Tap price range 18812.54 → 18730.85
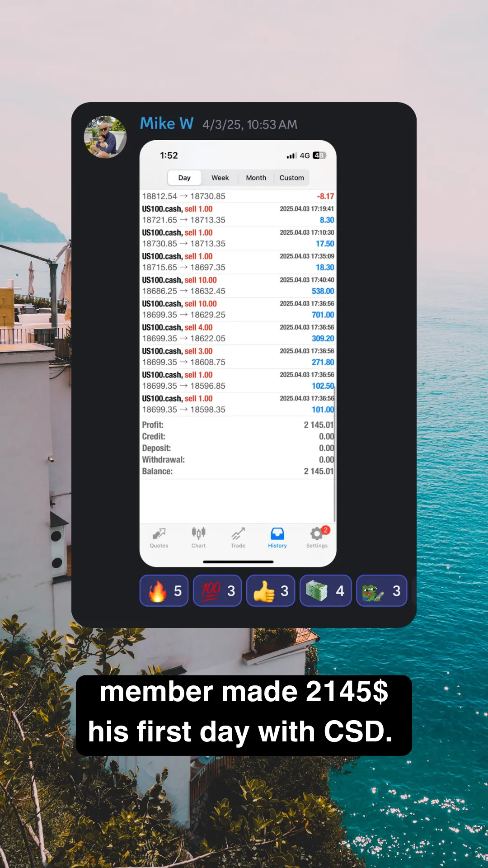The width and height of the screenshot is (488, 868). click(x=183, y=196)
